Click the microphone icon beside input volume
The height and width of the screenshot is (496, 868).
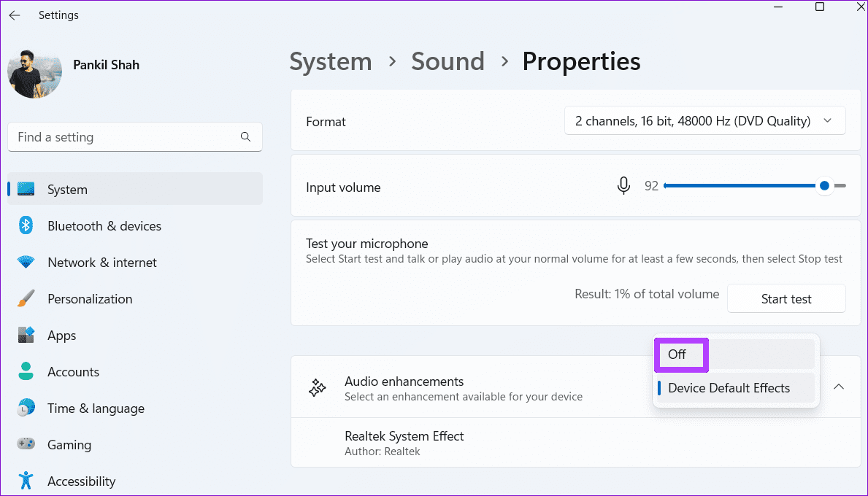click(623, 186)
